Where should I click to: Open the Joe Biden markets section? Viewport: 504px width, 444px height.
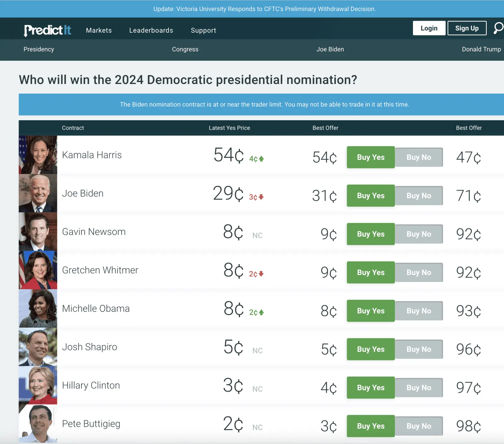(330, 49)
